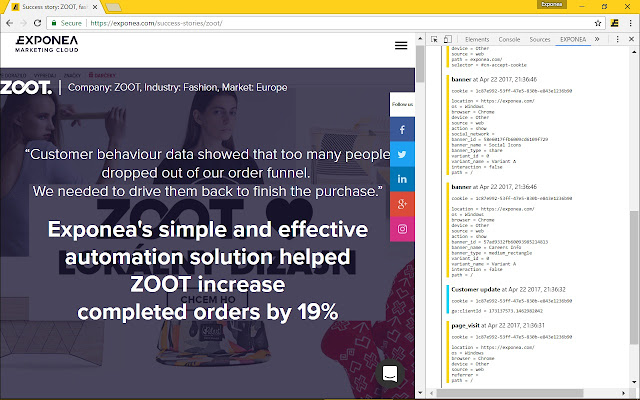The height and width of the screenshot is (400, 640).
Task: Open a new browser tab
Action: [113, 7]
